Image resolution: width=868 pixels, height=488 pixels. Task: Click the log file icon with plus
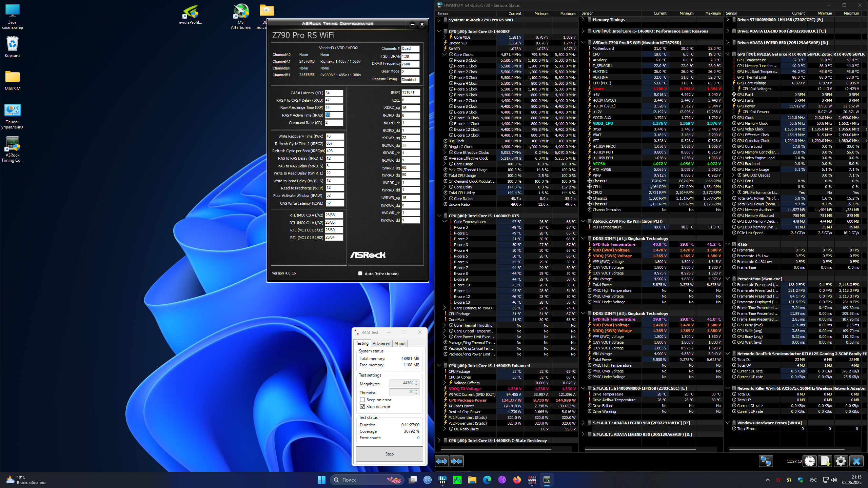825,461
